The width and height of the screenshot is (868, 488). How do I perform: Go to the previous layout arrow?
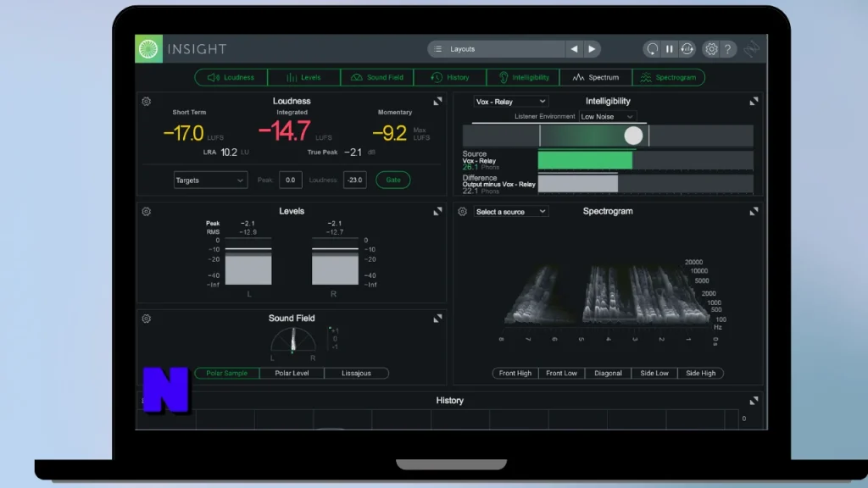[x=574, y=48]
